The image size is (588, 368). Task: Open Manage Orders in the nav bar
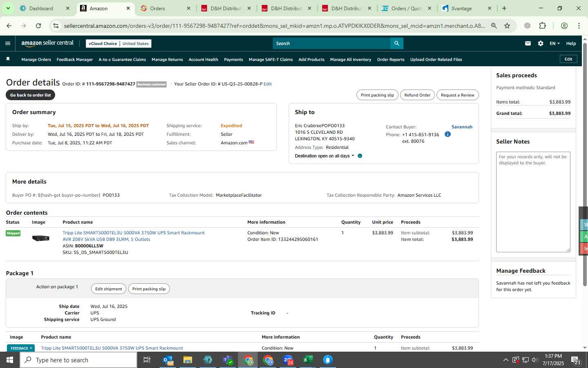point(36,59)
